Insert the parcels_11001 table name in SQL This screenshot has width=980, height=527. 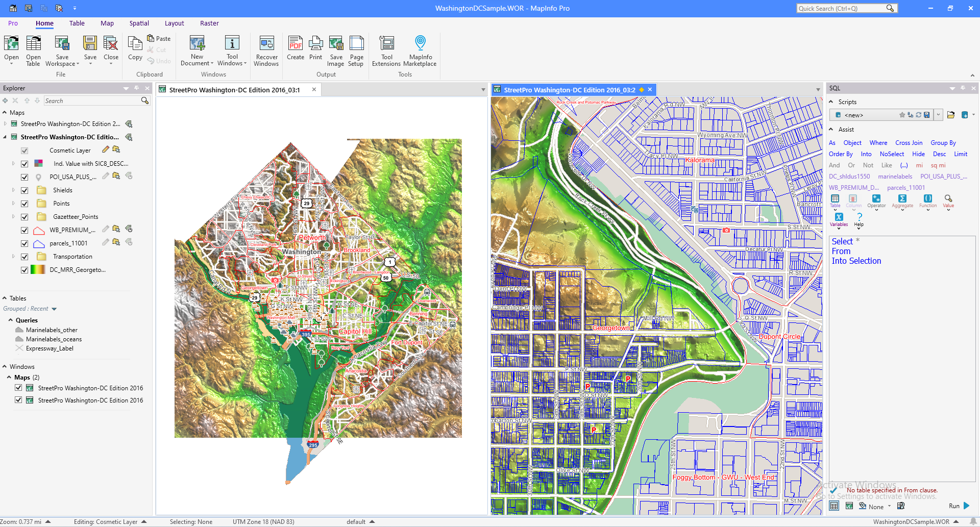(906, 187)
